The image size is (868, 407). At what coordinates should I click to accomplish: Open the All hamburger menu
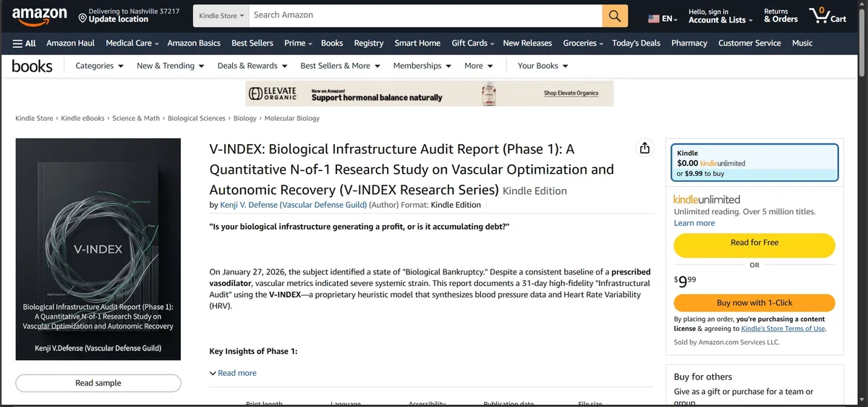(x=24, y=43)
